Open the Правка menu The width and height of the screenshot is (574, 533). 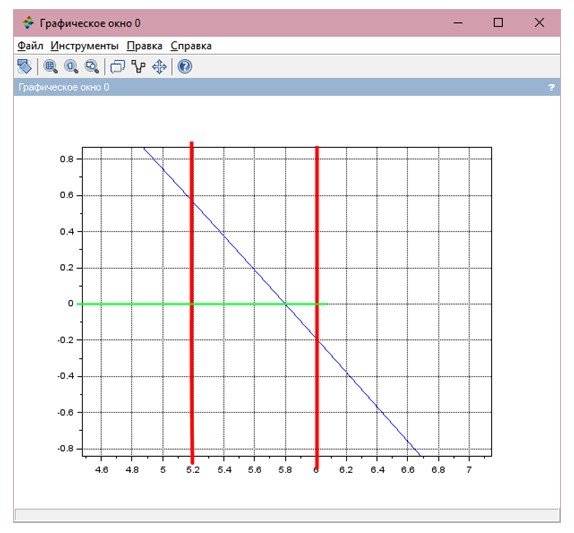point(145,46)
